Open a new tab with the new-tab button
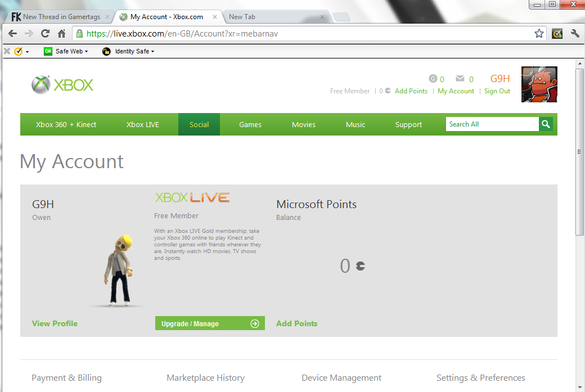The height and width of the screenshot is (392, 585). [341, 17]
